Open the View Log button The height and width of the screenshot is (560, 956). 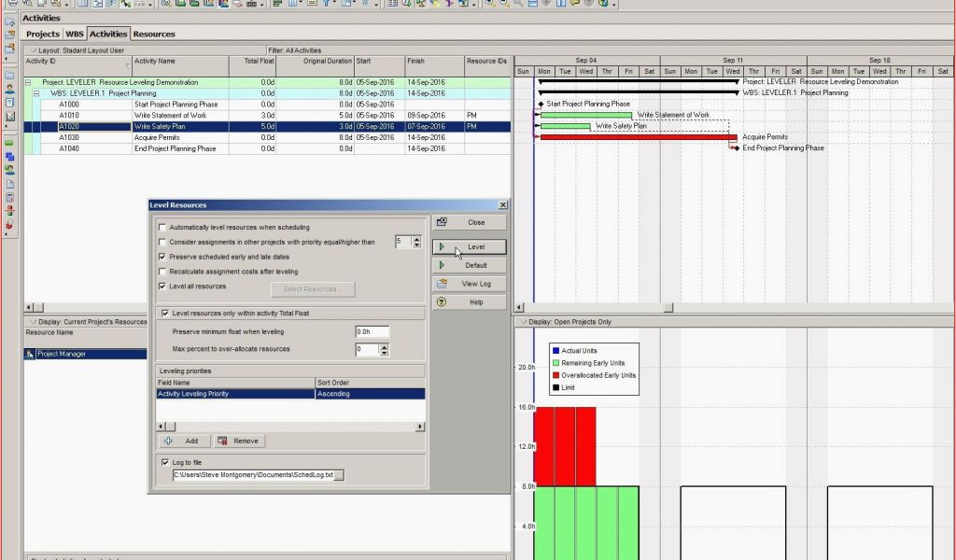[470, 284]
